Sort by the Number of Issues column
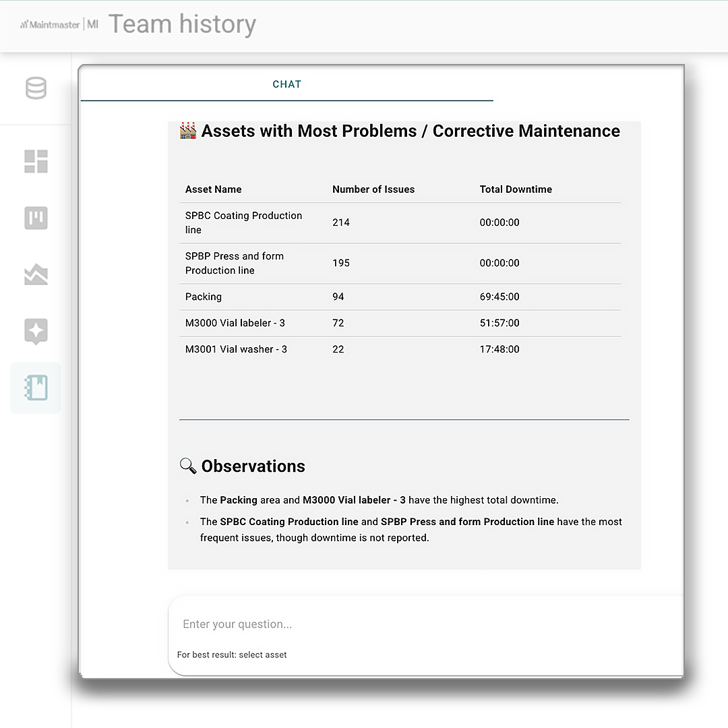728x728 pixels. click(x=373, y=189)
